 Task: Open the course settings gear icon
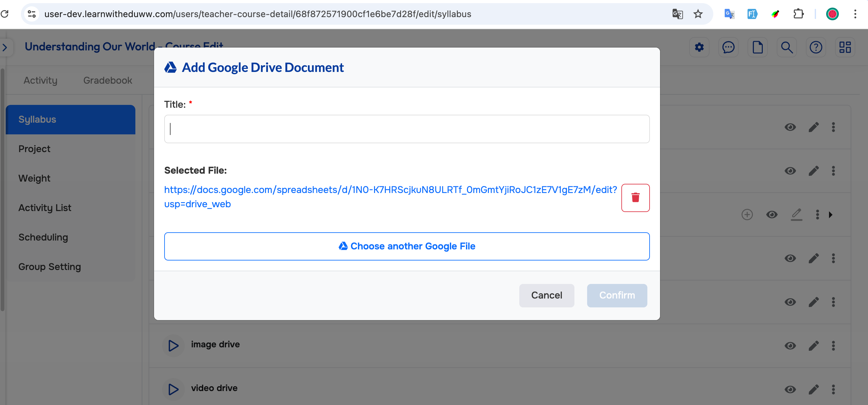699,47
